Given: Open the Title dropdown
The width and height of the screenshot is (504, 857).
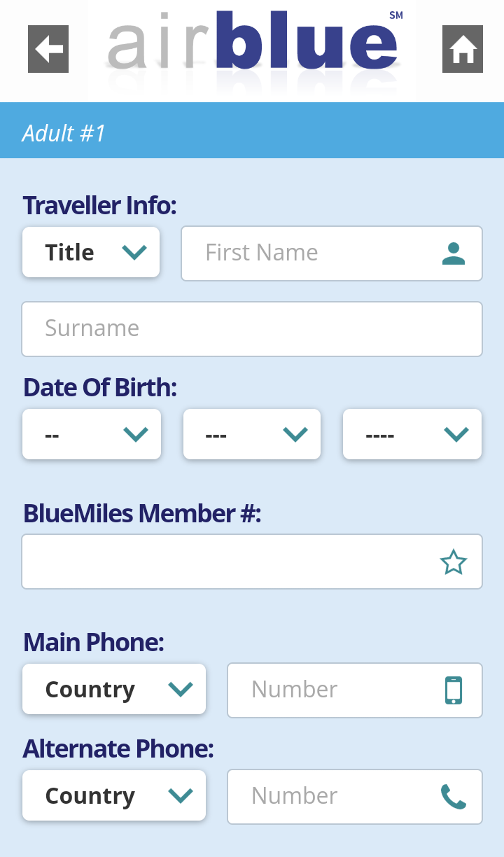Looking at the screenshot, I should [x=91, y=252].
